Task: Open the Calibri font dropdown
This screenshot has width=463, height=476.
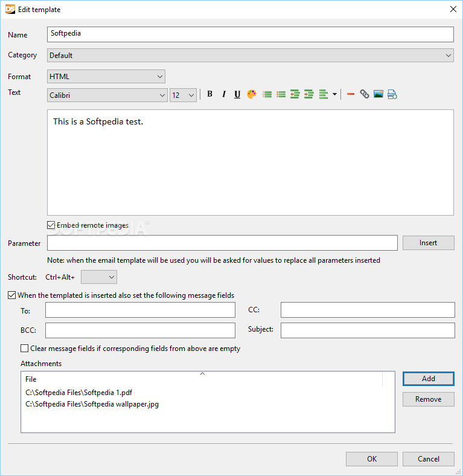Action: click(107, 95)
